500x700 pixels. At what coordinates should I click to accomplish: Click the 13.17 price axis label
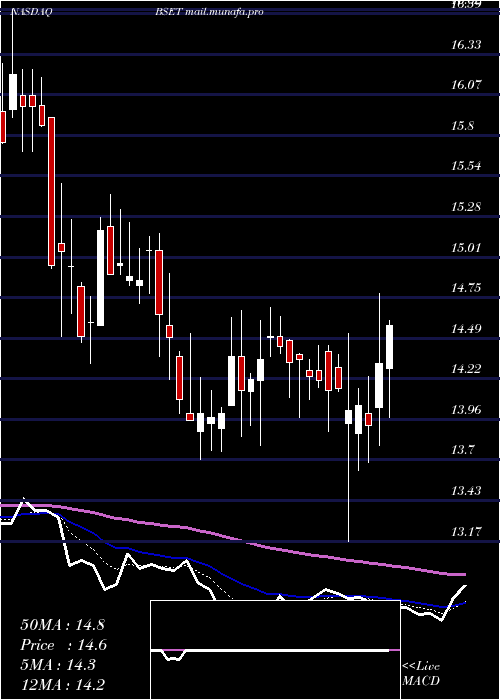point(467,532)
